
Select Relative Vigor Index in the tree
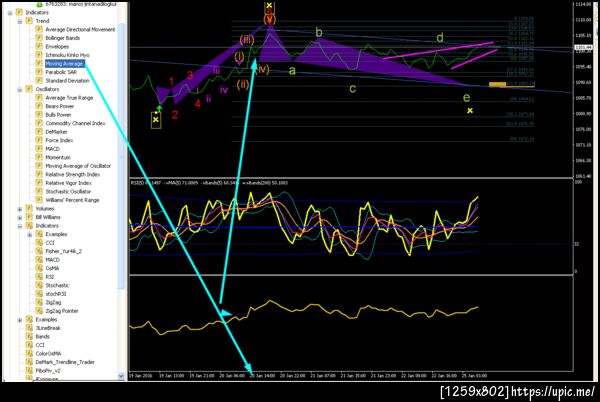pyautogui.click(x=68, y=183)
